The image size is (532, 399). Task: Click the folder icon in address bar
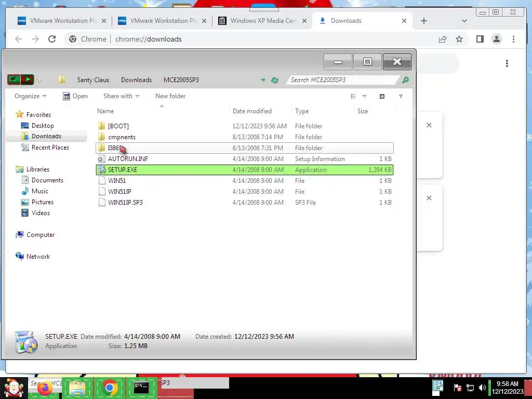click(62, 79)
